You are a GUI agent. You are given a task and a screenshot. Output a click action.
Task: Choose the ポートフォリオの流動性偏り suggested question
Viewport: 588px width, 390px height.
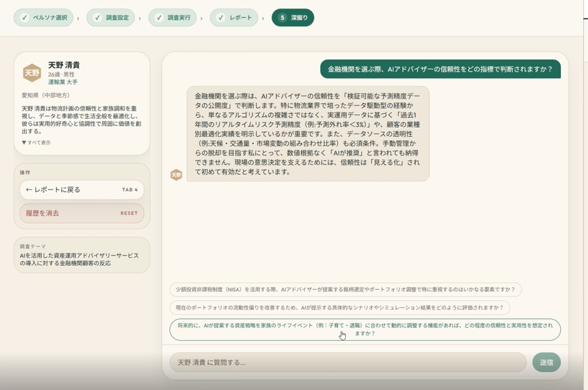[x=339, y=308]
